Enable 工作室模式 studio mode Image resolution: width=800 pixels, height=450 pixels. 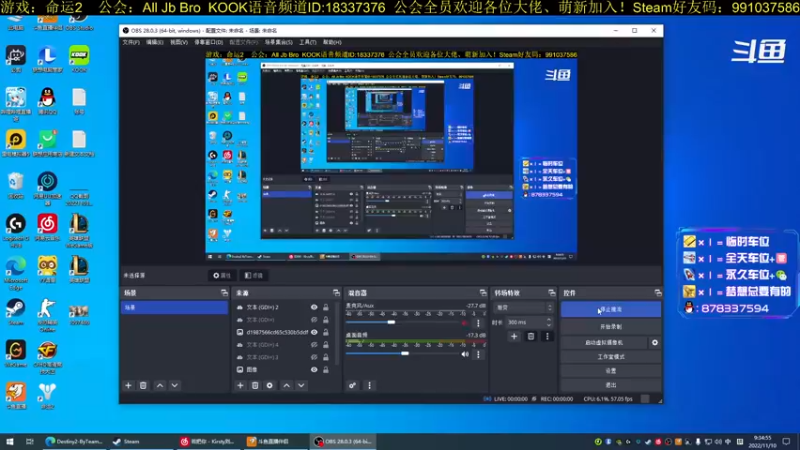tap(611, 357)
